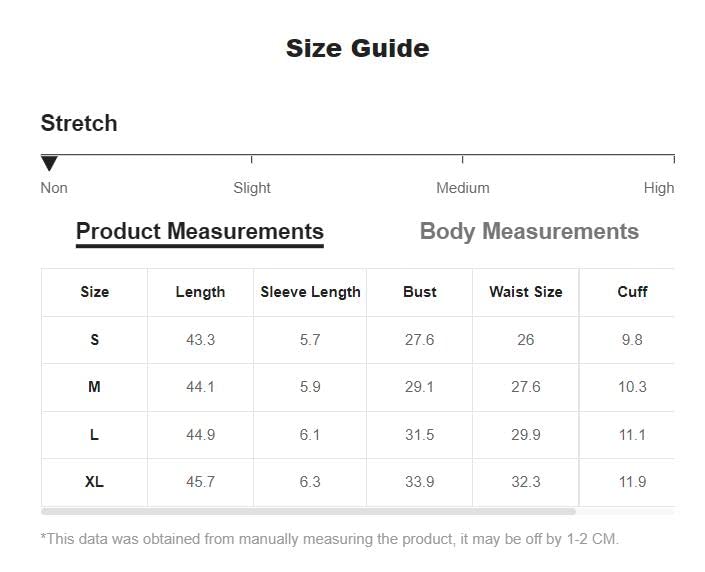
Task: Click the Length column header
Action: [200, 292]
